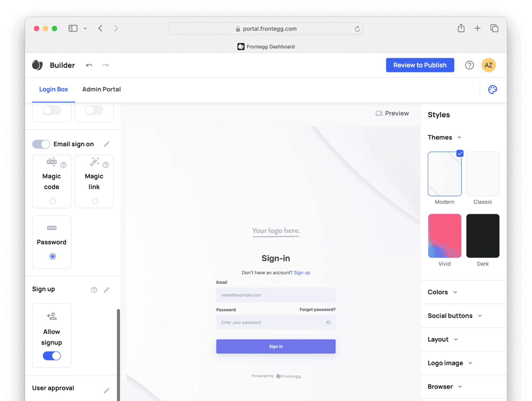Open the help question mark in header
This screenshot has width=532, height=401.
coord(469,65)
